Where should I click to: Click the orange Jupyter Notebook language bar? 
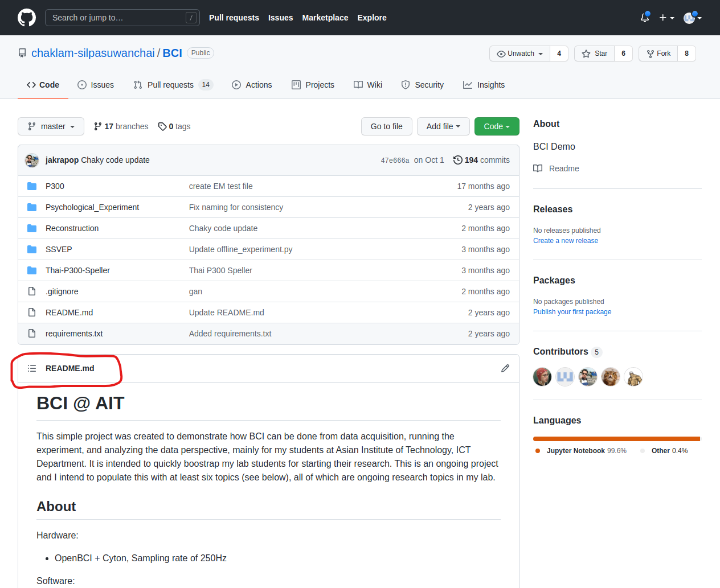[x=615, y=439]
